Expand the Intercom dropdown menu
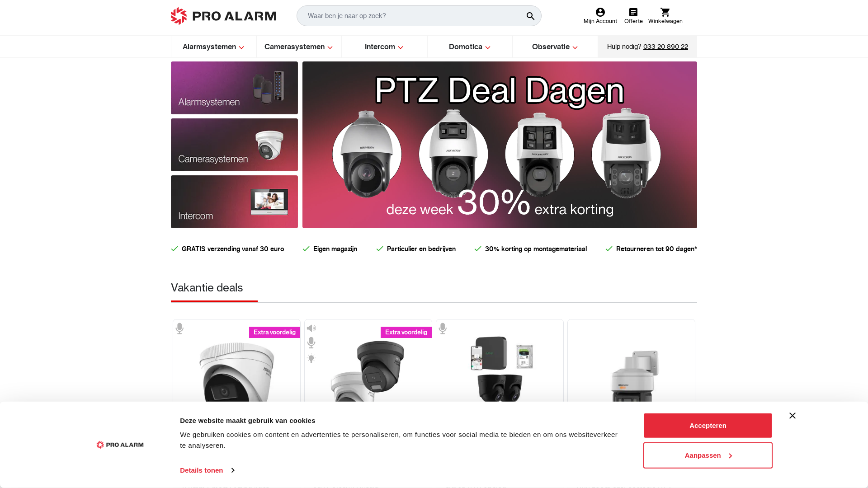This screenshot has width=868, height=488. (384, 47)
